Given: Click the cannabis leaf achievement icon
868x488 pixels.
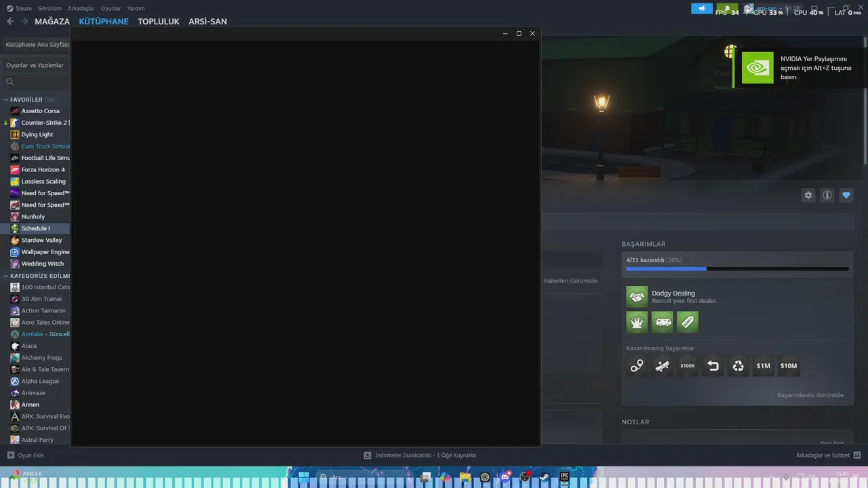Looking at the screenshot, I should (637, 322).
